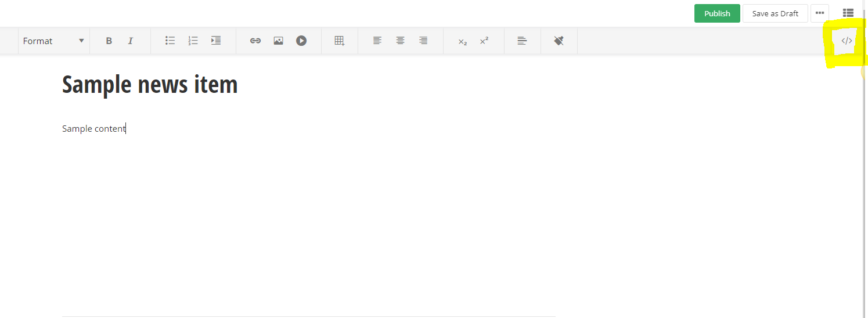Image resolution: width=868 pixels, height=318 pixels.
Task: Toggle italic formatting
Action: (x=131, y=41)
